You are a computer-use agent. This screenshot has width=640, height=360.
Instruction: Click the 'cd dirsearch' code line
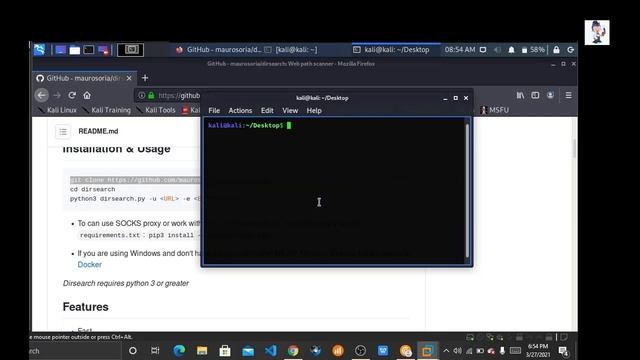(x=92, y=189)
